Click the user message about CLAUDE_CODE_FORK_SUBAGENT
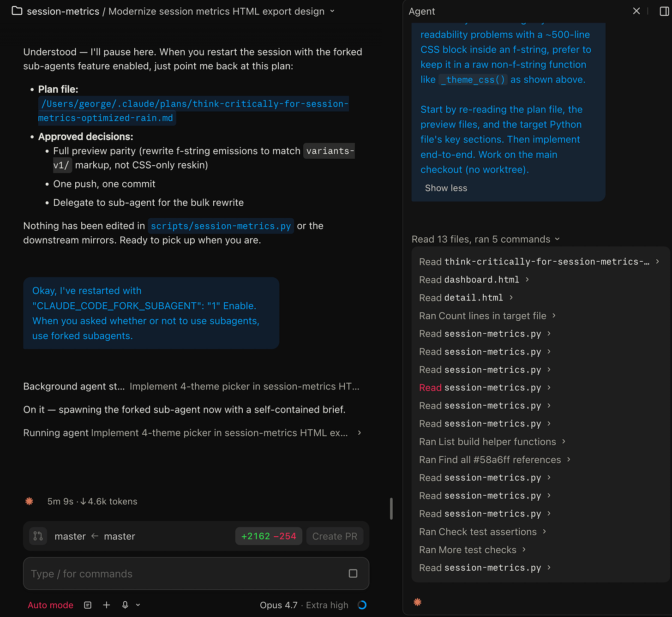672x617 pixels. click(151, 313)
